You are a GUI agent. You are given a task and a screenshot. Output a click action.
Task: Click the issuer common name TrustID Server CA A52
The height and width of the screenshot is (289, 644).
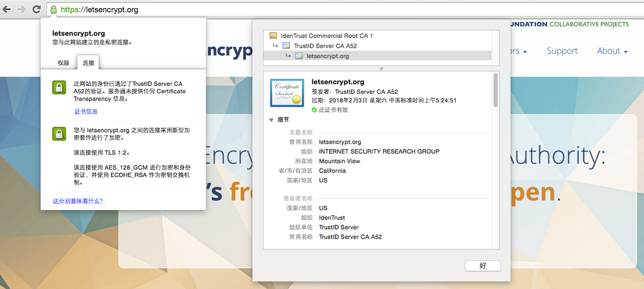click(350, 236)
